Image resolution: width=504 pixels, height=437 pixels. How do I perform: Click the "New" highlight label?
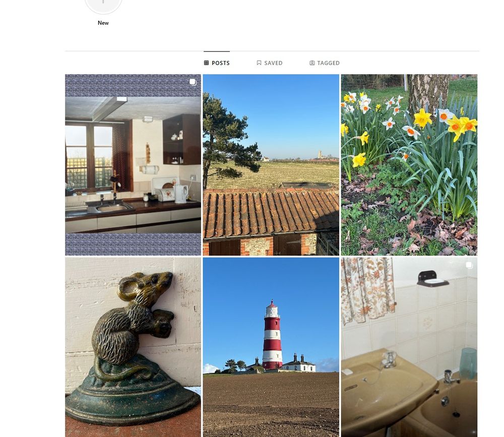pyautogui.click(x=103, y=23)
